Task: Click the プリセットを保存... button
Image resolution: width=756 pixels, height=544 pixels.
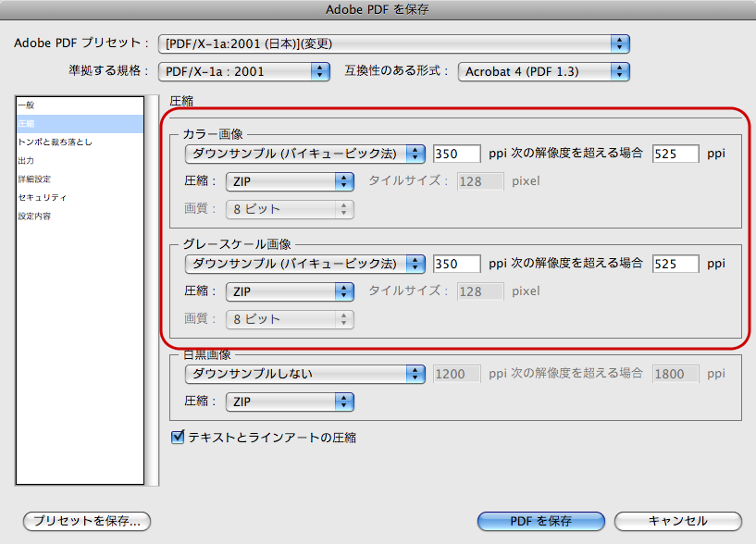Action: coord(87,522)
